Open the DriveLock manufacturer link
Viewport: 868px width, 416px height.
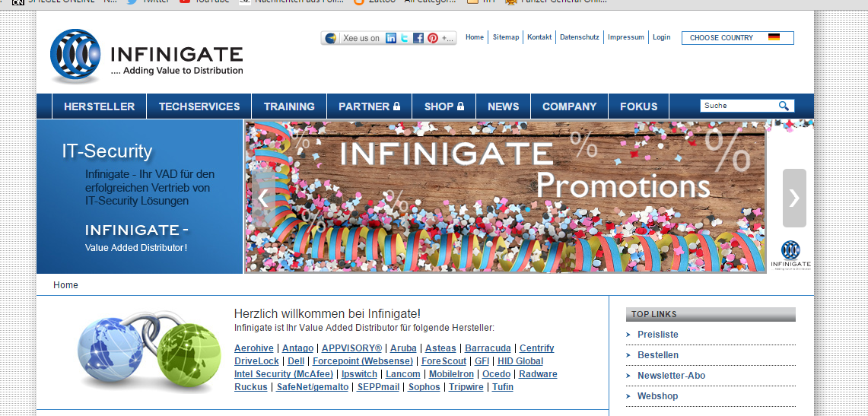click(x=256, y=361)
